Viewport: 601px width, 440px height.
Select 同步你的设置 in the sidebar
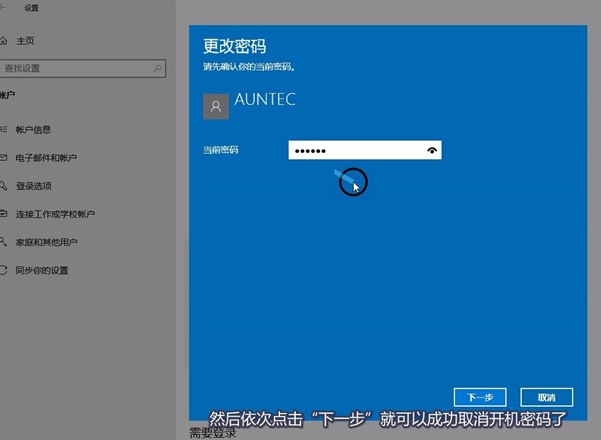pos(41,270)
